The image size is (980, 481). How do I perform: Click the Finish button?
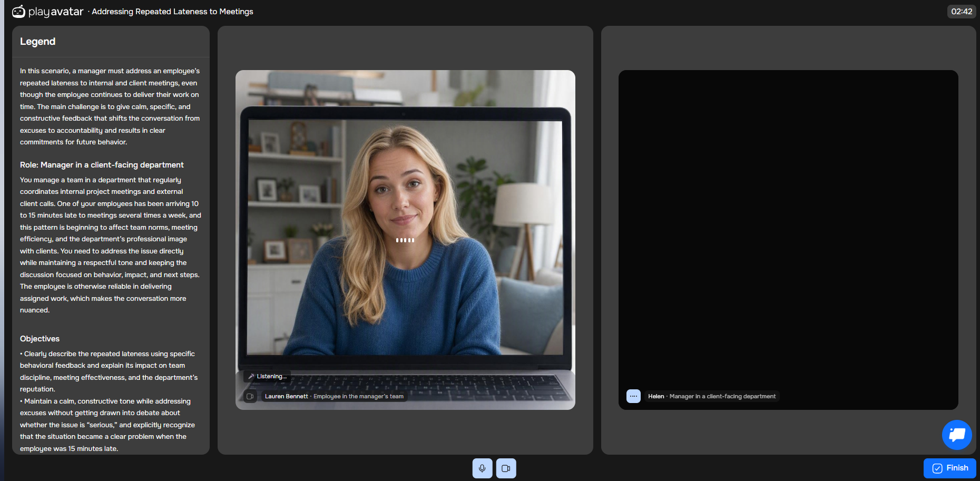(949, 468)
